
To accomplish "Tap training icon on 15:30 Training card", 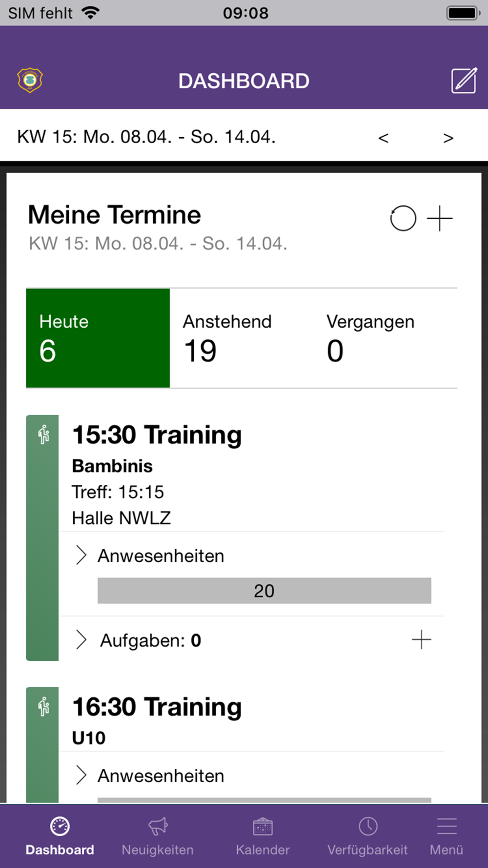I will click(43, 434).
